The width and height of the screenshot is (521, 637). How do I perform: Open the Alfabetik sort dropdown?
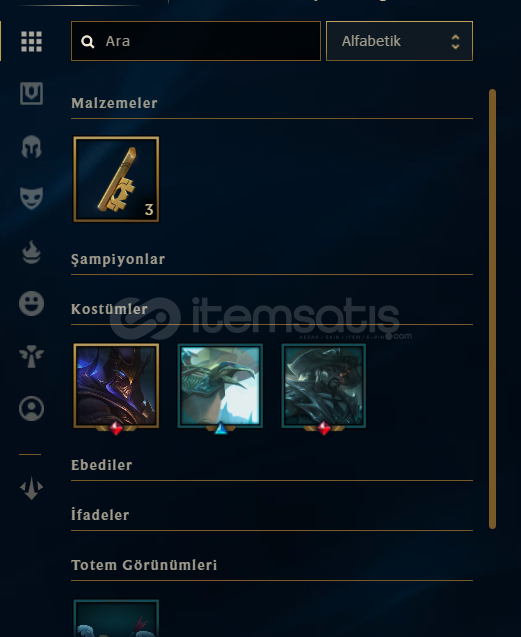(399, 41)
